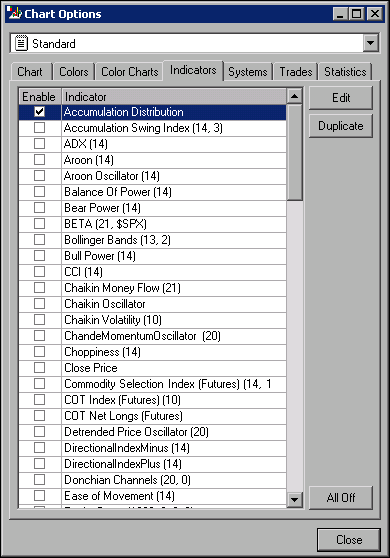Turn all indicators off with All Off

coord(341,498)
